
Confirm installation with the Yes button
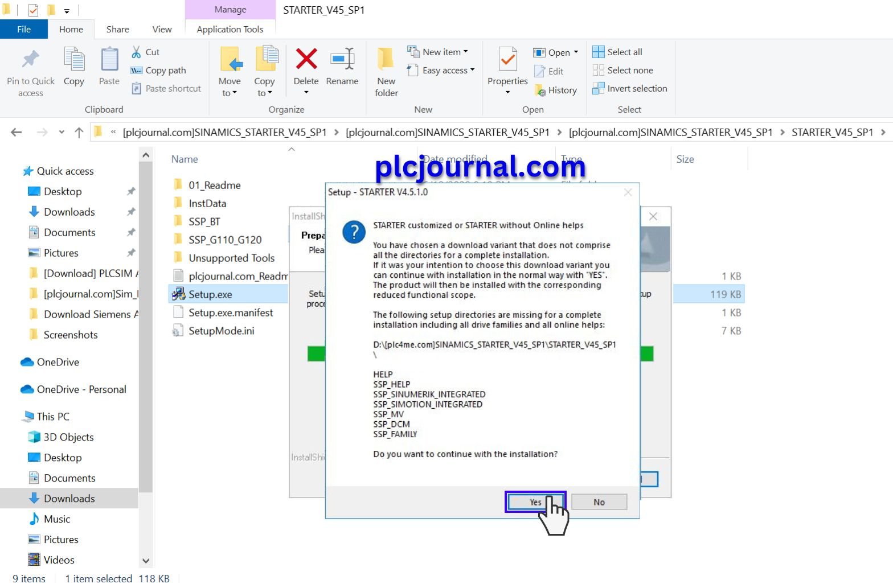(x=535, y=502)
